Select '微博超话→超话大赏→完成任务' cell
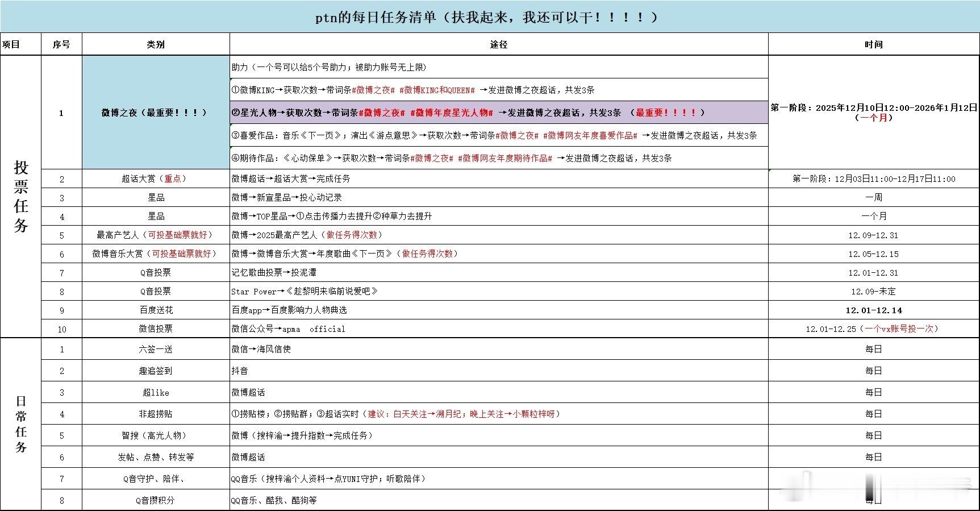The width and height of the screenshot is (980, 511). (499, 178)
